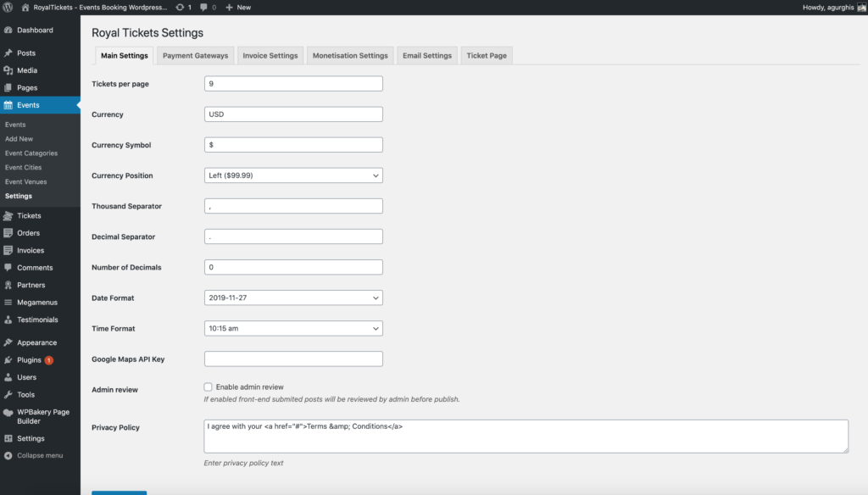Click the home icon beside the site name
Screen dimensions: 868x495
tap(25, 7)
